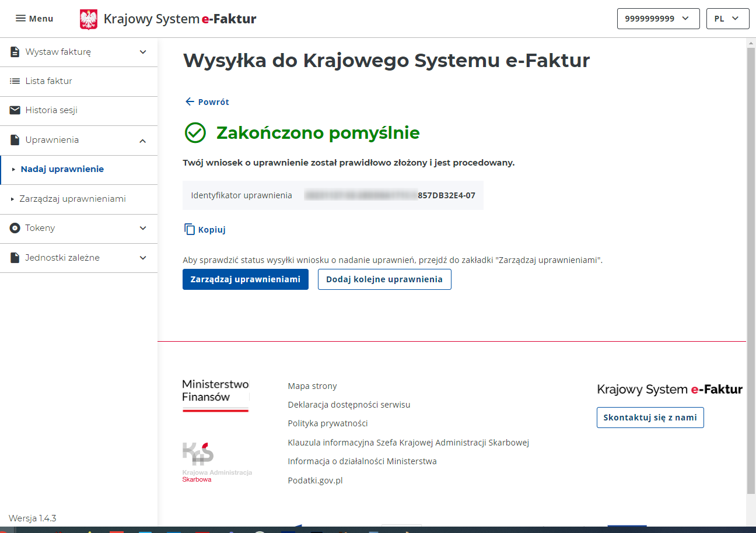Viewport: 756px width, 533px height.
Task: Copy the permission identifier with Kopiuj
Action: click(x=205, y=230)
